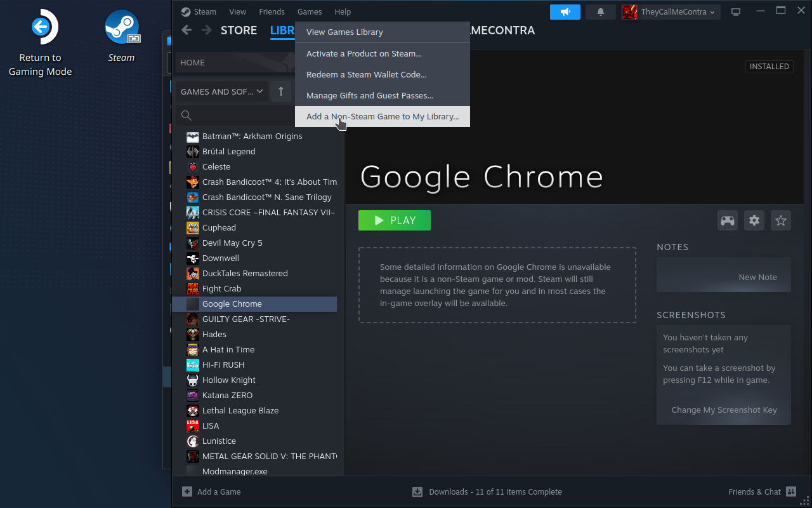The image size is (812, 508).
Task: Choose Activate a Product on Steam
Action: click(x=383, y=53)
